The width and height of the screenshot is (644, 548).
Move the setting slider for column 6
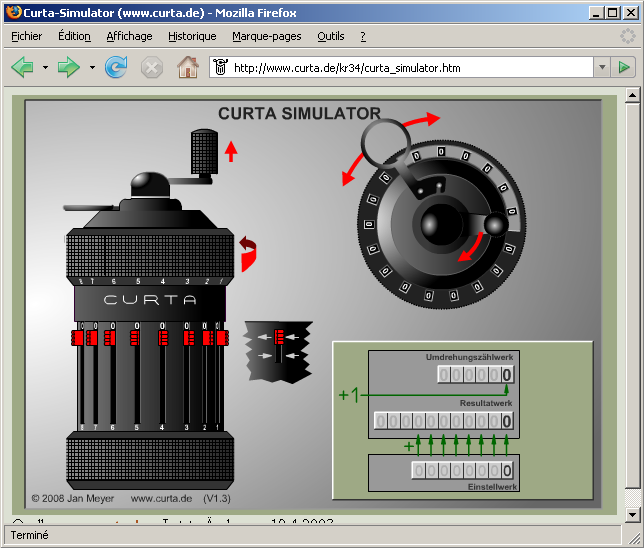pos(110,338)
